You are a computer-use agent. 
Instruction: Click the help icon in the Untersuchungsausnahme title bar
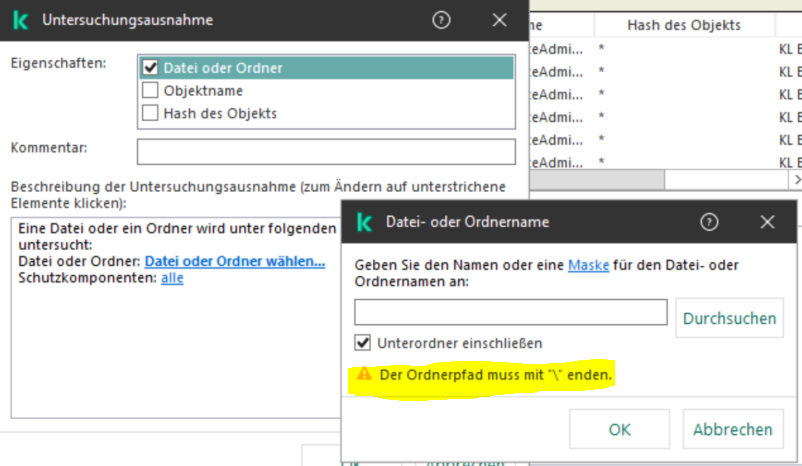439,20
